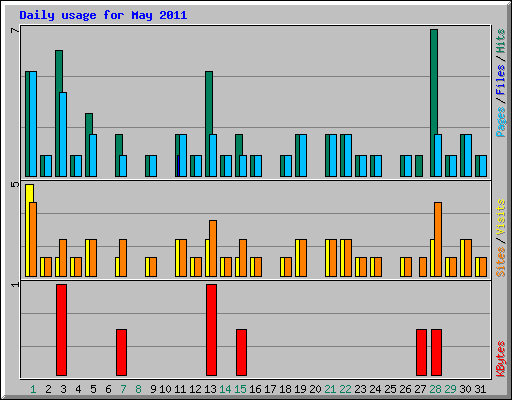This screenshot has height=400, width=512.
Task: Click the day label '7' on the axis
Action: click(x=123, y=389)
